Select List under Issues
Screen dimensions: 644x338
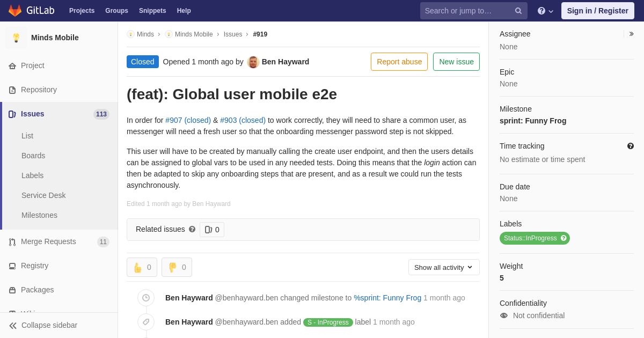pyautogui.click(x=27, y=136)
